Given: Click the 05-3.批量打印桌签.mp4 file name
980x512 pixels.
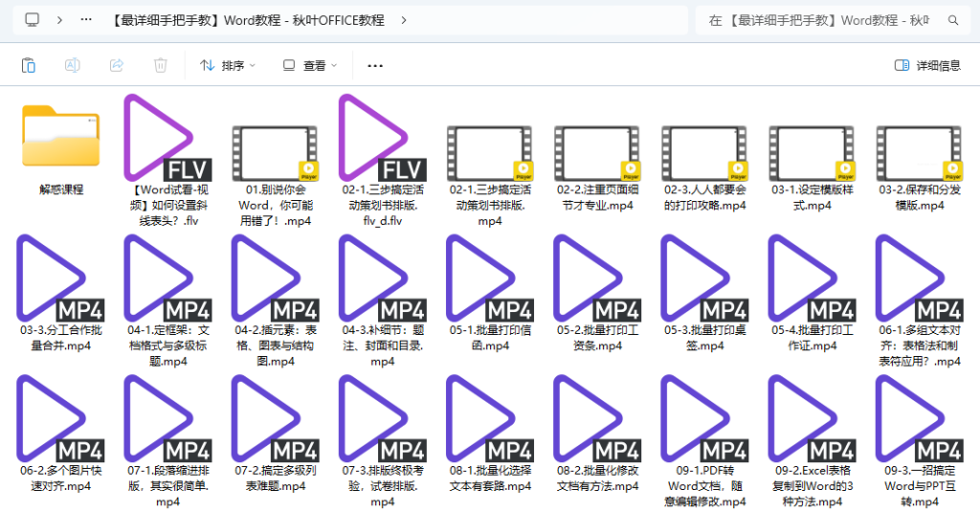Looking at the screenshot, I should [705, 338].
